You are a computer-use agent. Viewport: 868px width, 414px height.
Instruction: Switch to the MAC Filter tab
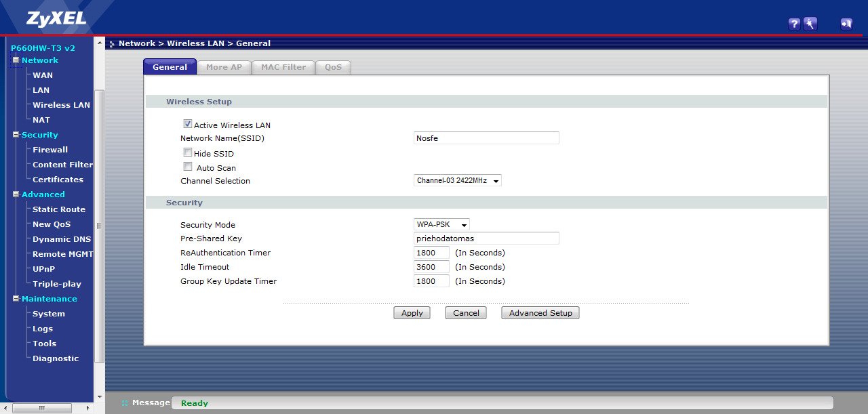[283, 67]
